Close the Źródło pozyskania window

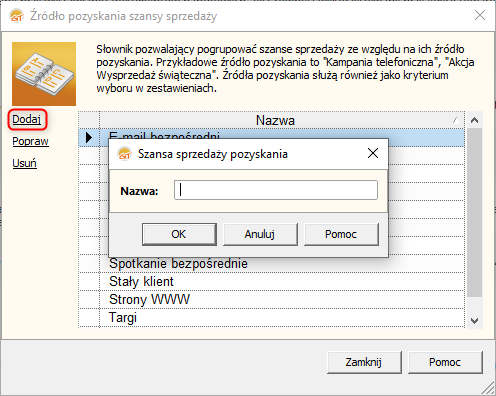(480, 15)
